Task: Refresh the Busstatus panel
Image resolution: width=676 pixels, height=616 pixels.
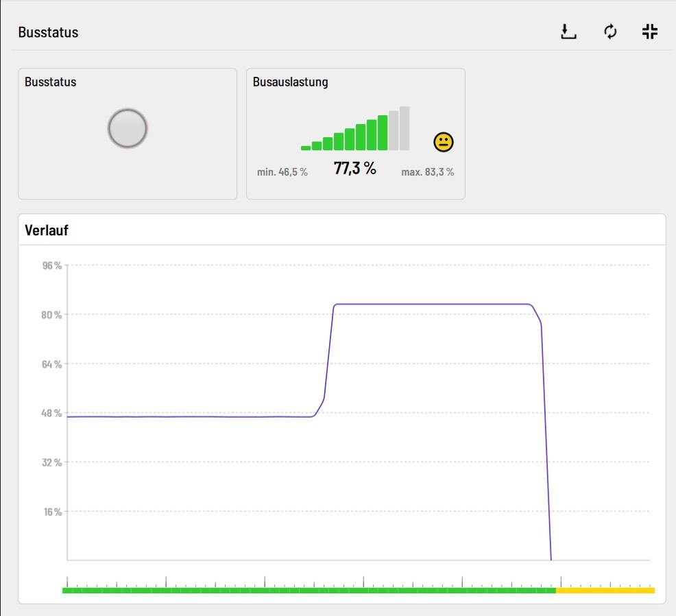Action: click(610, 32)
